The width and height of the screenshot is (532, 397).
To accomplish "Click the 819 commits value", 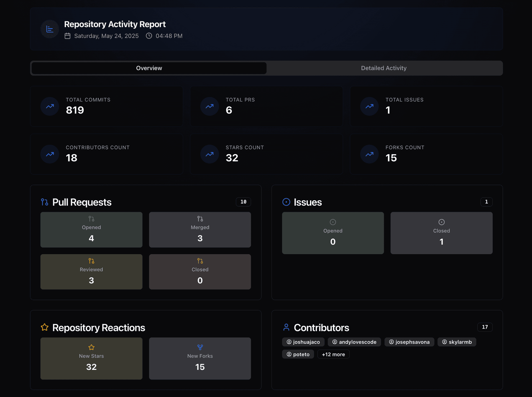I will click(x=75, y=110).
